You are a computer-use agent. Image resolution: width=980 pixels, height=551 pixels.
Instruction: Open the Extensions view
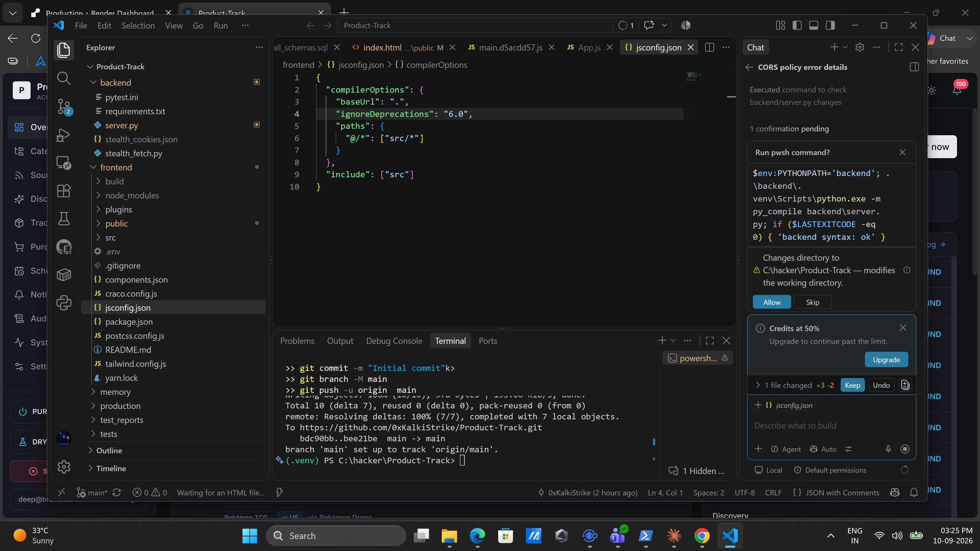64,191
